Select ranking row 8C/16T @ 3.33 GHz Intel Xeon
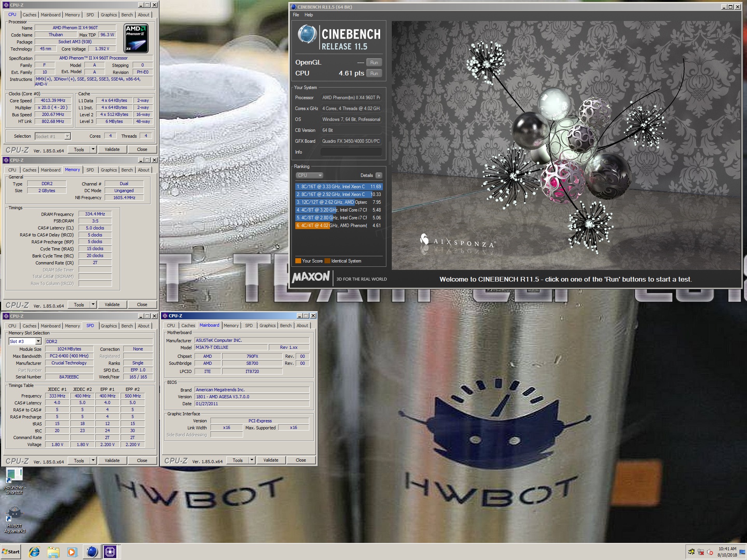This screenshot has height=560, width=747. pyautogui.click(x=339, y=187)
